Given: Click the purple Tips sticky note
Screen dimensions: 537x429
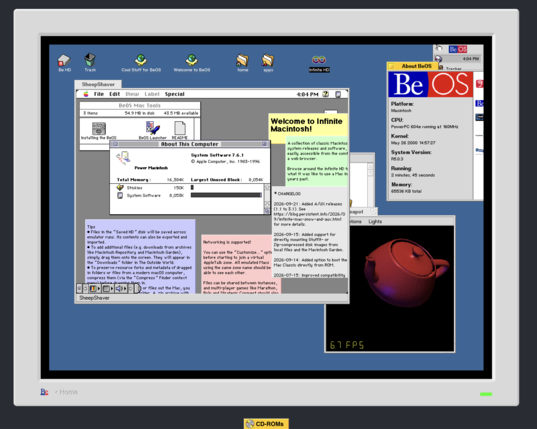Looking at the screenshot, I should coord(140,256).
